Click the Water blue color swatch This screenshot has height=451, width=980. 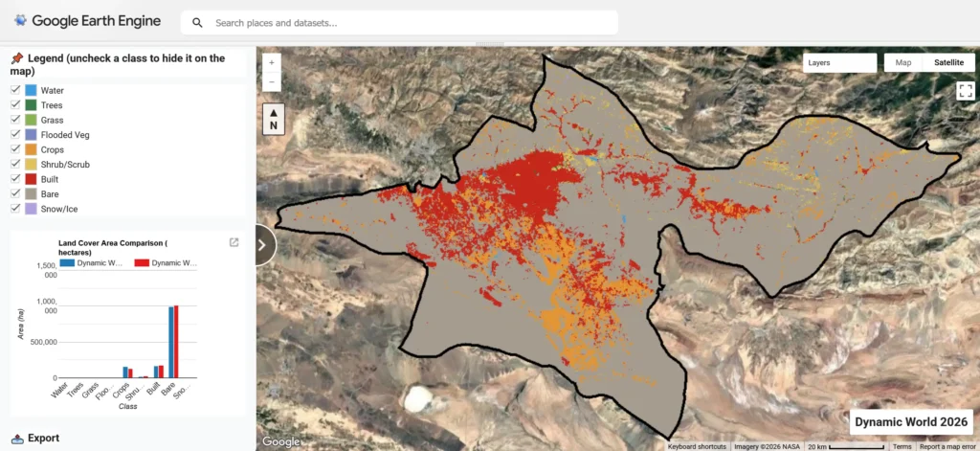click(31, 91)
